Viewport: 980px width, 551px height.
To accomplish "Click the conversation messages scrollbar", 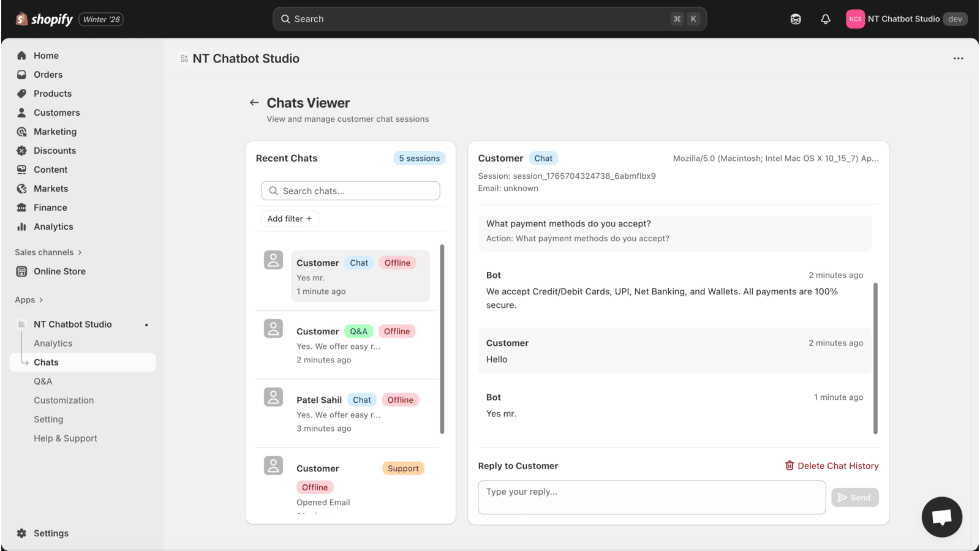I will 875,358.
